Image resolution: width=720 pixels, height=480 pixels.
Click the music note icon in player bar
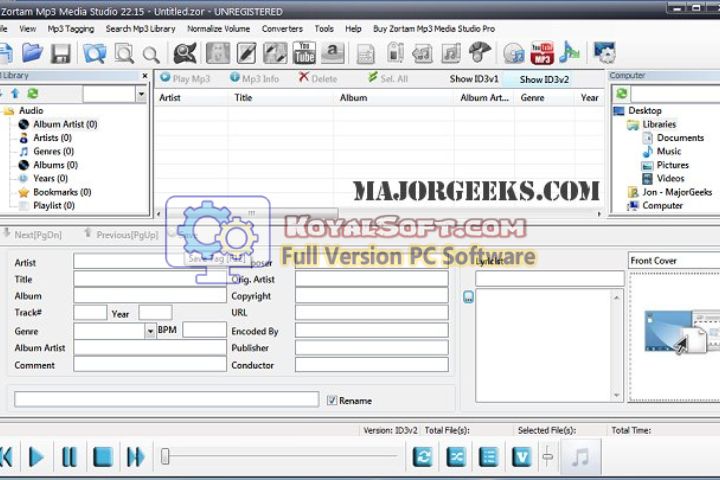(x=580, y=457)
